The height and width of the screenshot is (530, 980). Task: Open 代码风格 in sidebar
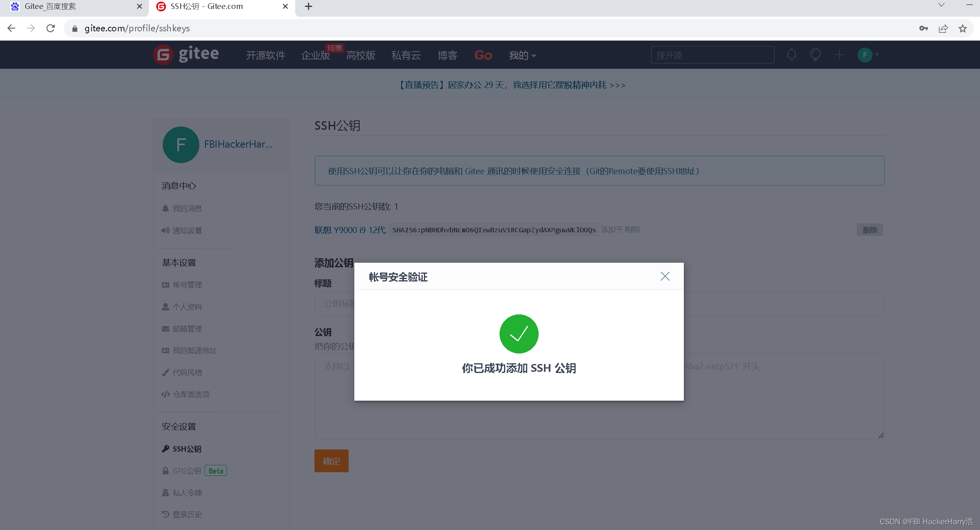[182, 372]
